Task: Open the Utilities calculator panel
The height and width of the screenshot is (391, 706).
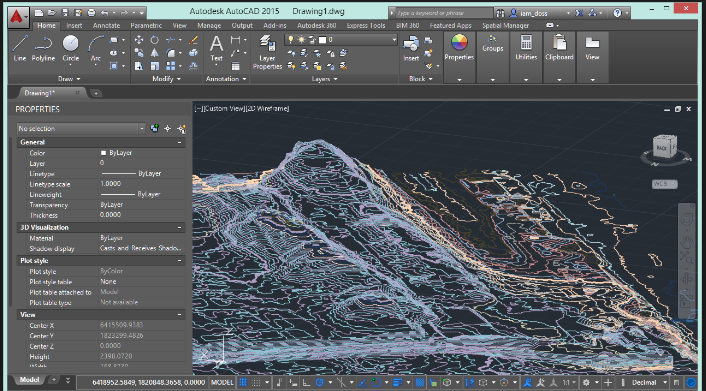Action: (x=526, y=48)
